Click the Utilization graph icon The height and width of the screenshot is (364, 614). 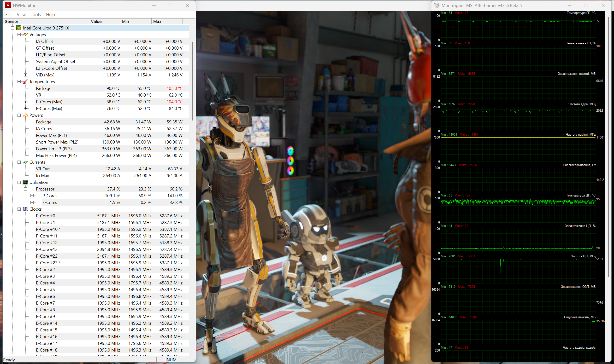(x=25, y=182)
